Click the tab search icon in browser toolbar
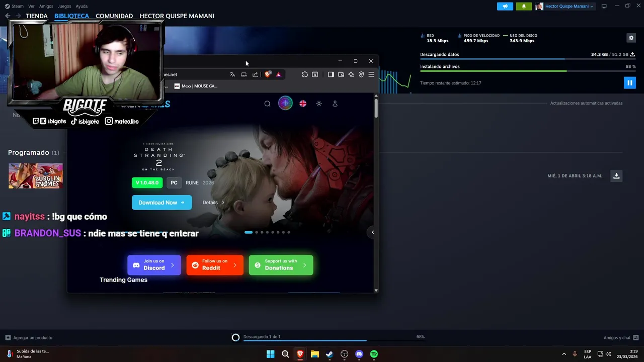This screenshot has width=644, height=362. [315, 74]
